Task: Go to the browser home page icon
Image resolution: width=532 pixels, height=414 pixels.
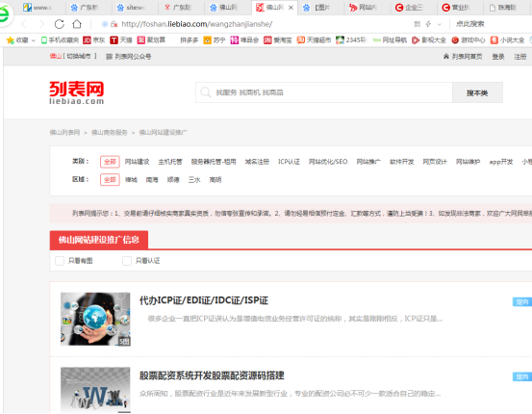Action: point(77,24)
